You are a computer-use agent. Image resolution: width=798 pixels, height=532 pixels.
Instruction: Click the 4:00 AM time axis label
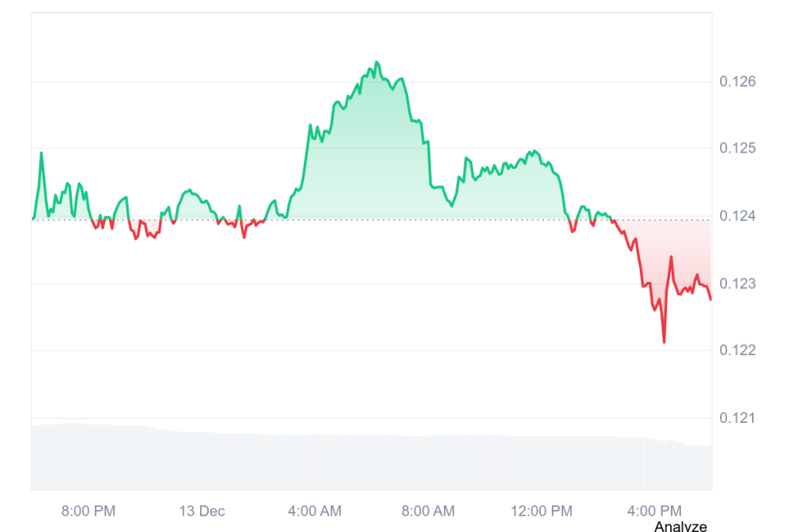pyautogui.click(x=314, y=511)
